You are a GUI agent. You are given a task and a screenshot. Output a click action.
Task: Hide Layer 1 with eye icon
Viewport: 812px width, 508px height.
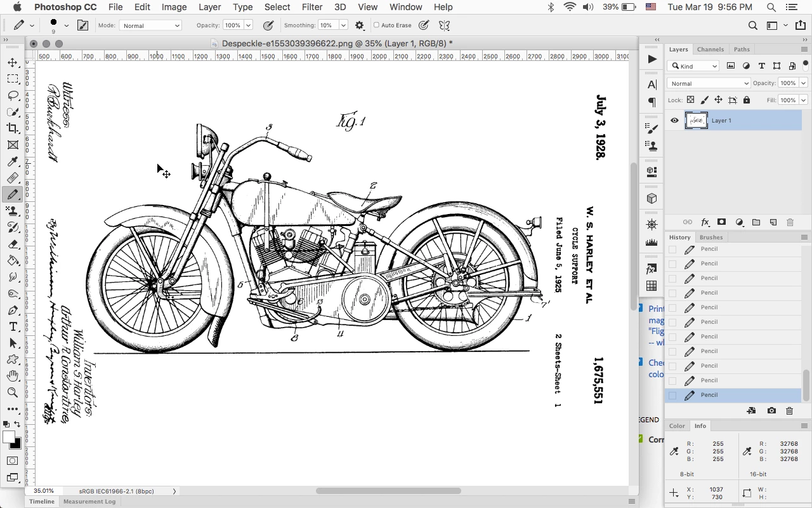pos(674,120)
